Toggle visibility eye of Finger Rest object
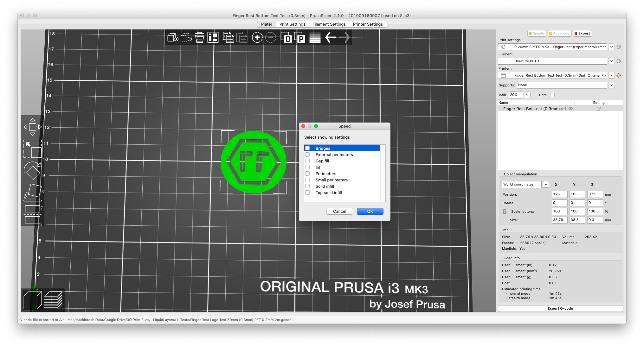This screenshot has width=644, height=347. point(571,109)
